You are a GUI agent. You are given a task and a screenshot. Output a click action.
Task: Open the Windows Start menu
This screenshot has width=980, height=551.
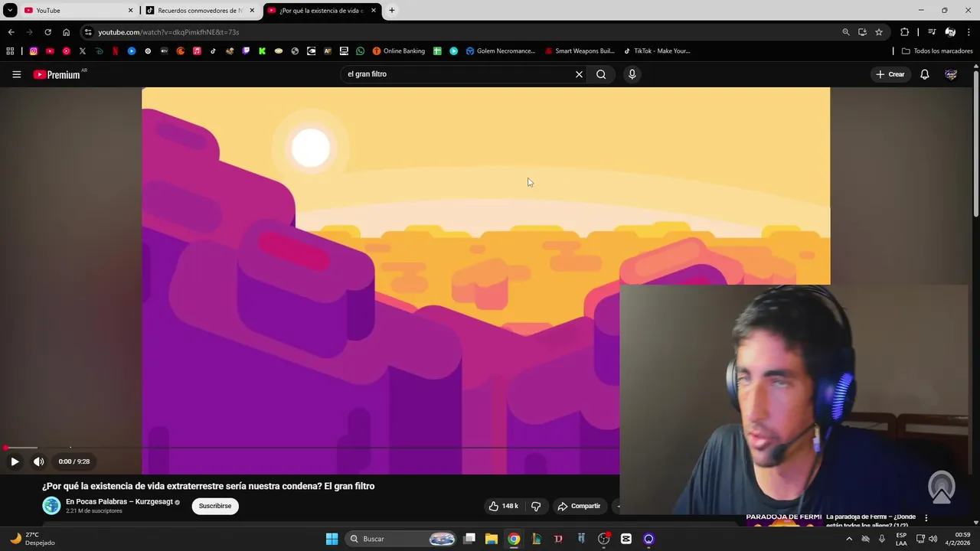pos(332,539)
